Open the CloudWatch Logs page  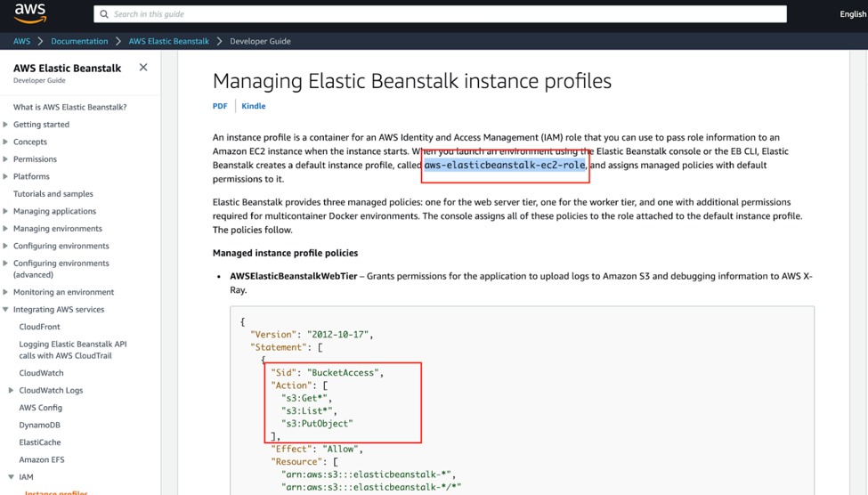pyautogui.click(x=51, y=390)
